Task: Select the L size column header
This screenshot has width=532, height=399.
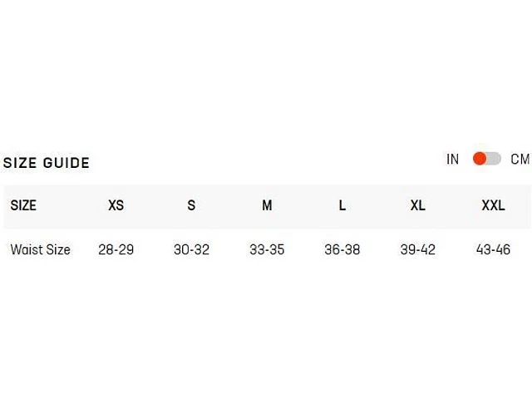Action: 342,205
